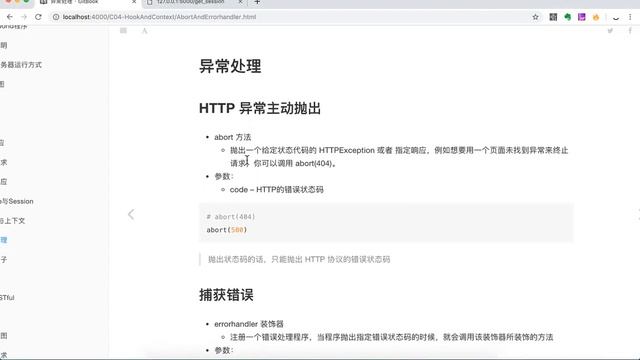Toggle the GitBook sidebar menu icon
This screenshot has width=640, height=360.
pos(123,31)
